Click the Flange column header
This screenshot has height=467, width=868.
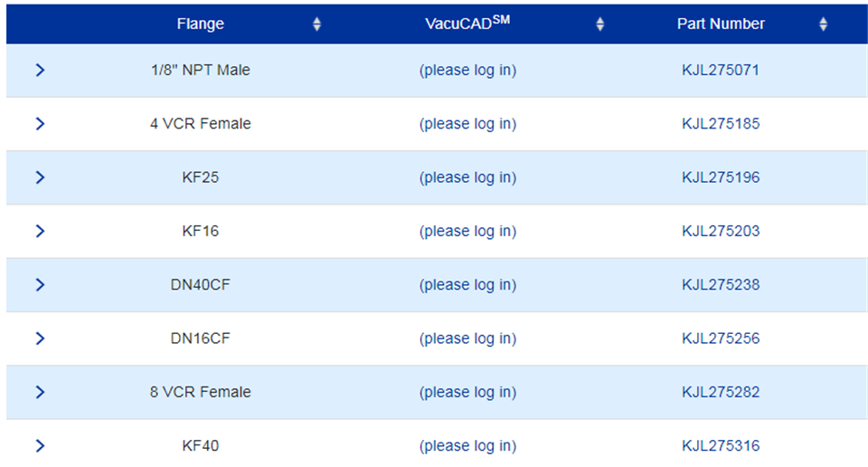coord(201,24)
